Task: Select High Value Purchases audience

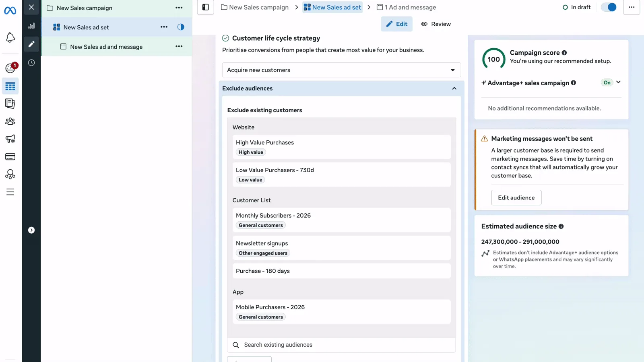Action: pyautogui.click(x=341, y=147)
